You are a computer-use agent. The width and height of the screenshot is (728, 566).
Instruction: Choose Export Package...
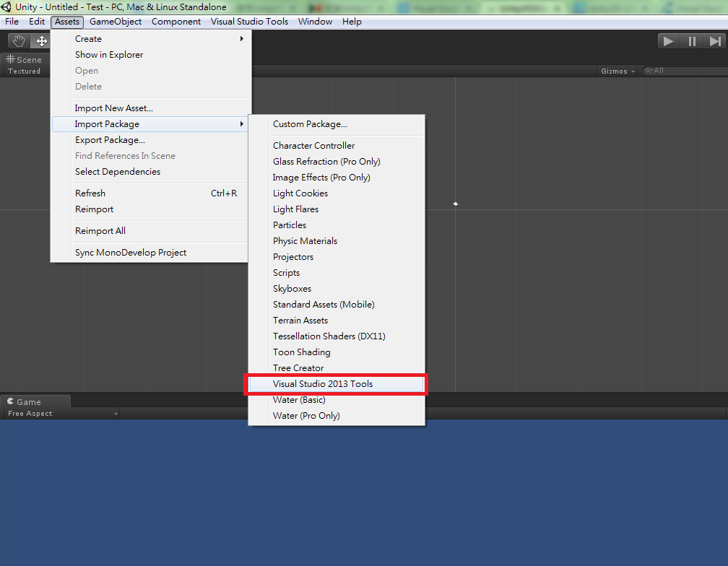(150, 139)
